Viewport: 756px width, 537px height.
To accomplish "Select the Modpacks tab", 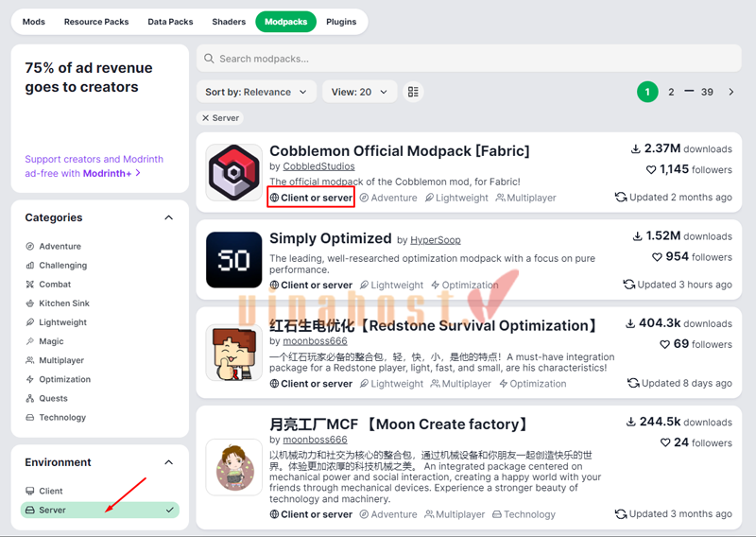I will [x=286, y=22].
